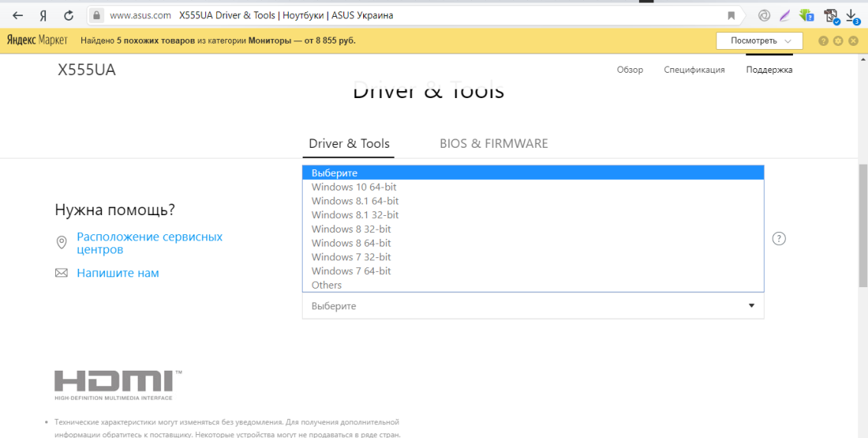
Task: Click the Найдено 5 похожих товаров message
Action: (218, 41)
